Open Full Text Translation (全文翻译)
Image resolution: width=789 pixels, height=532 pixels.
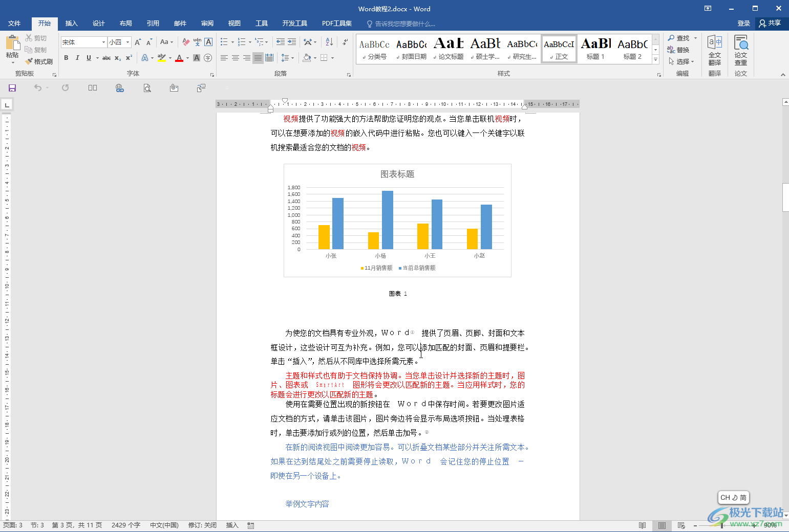click(715, 50)
